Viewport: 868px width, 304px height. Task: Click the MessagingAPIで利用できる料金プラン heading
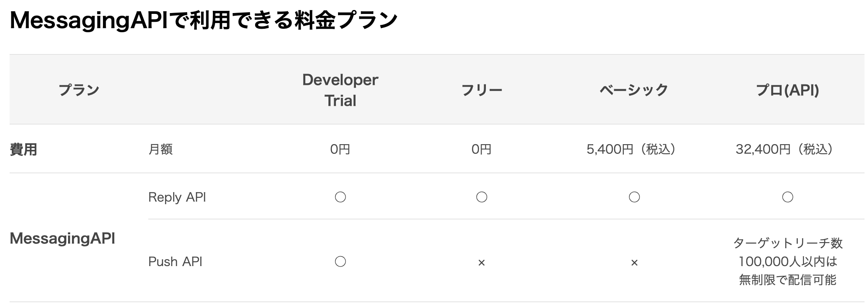(204, 20)
